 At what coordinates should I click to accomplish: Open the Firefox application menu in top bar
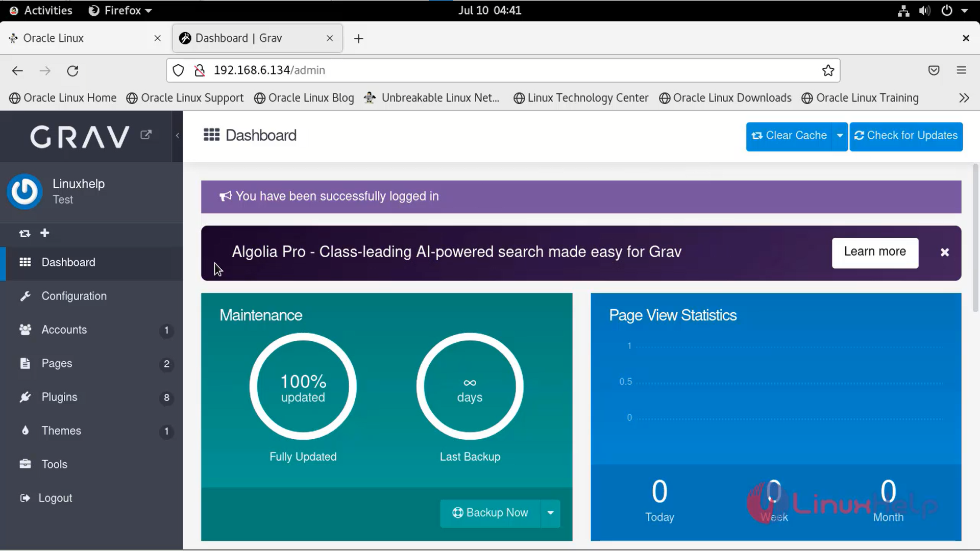tap(120, 10)
